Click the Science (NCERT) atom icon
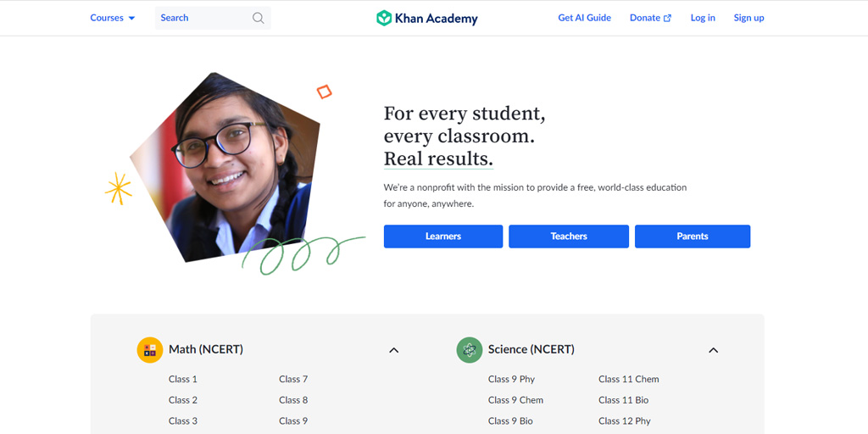The image size is (868, 434). coord(470,350)
